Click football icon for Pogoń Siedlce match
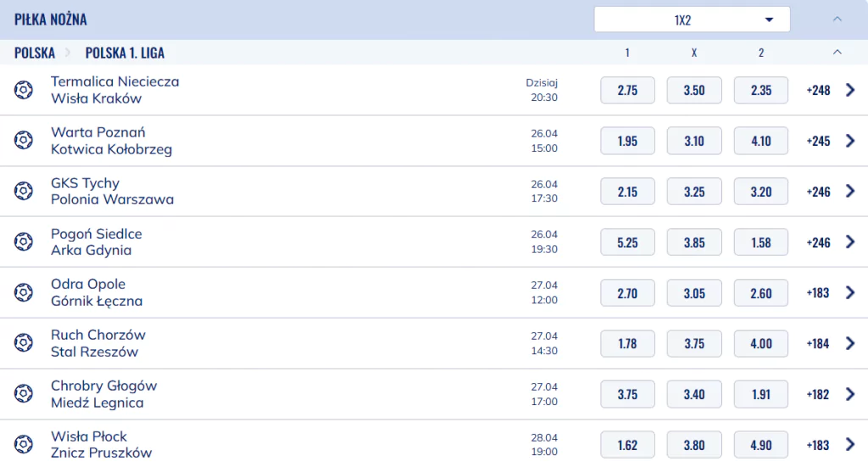Image resolution: width=868 pixels, height=467 pixels. coord(23,242)
